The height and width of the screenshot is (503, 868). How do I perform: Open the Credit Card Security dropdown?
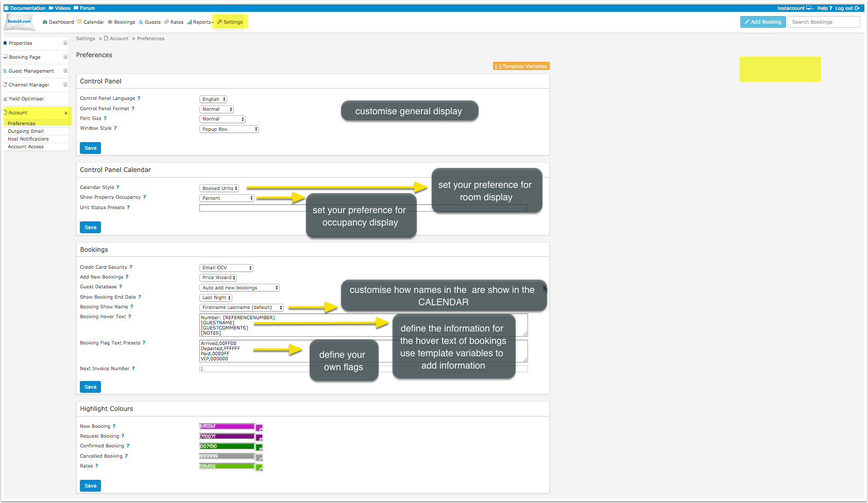(x=226, y=268)
